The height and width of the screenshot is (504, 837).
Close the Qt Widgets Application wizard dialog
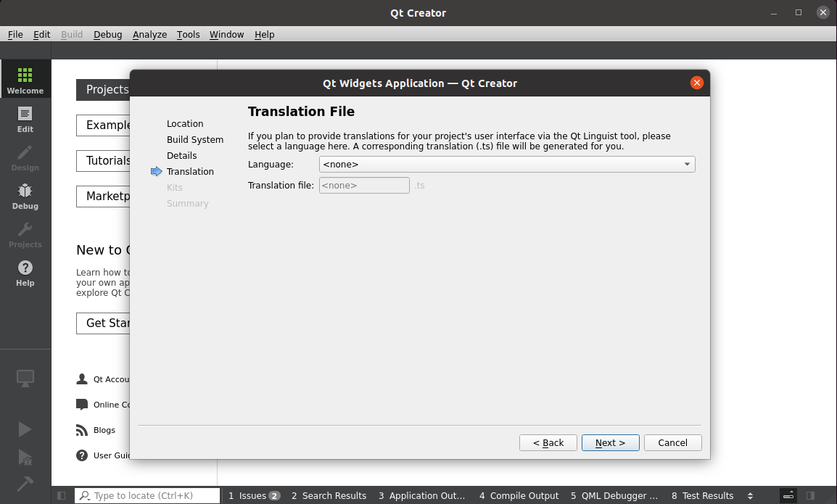(696, 83)
